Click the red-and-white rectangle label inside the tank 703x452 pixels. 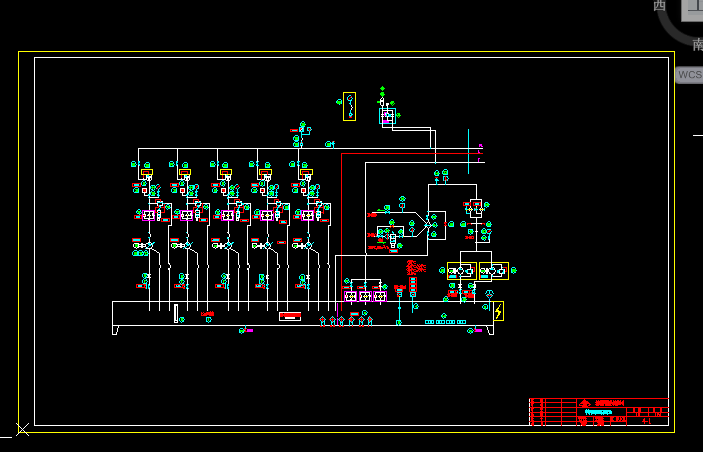290,316
